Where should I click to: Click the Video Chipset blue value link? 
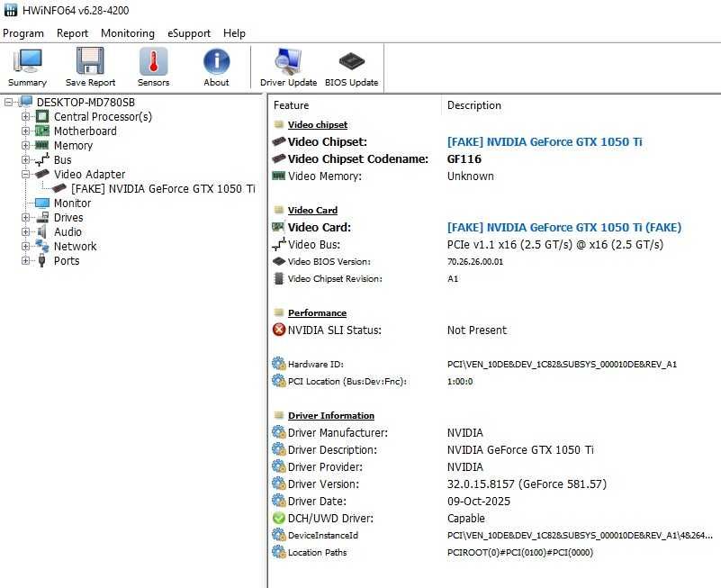[545, 141]
